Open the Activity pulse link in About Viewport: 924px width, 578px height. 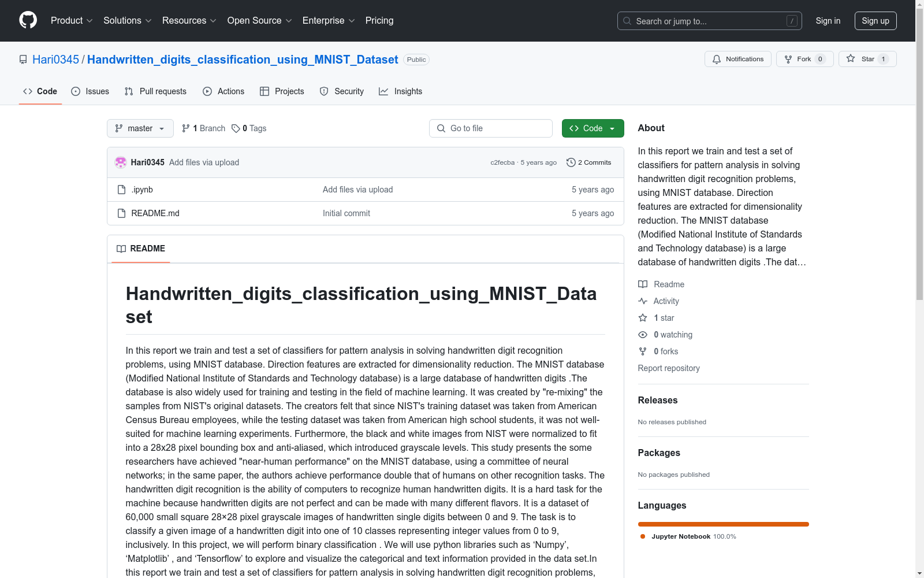pyautogui.click(x=658, y=301)
